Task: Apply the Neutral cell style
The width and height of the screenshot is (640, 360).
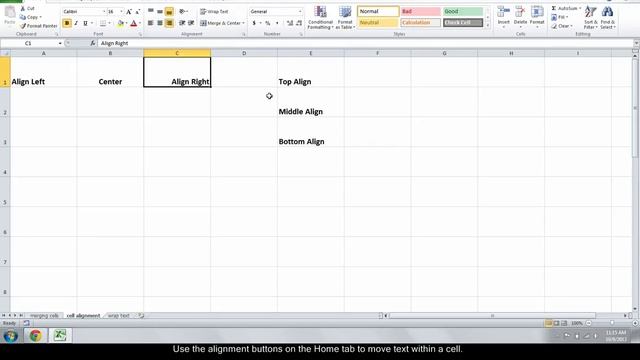Action: [x=378, y=23]
